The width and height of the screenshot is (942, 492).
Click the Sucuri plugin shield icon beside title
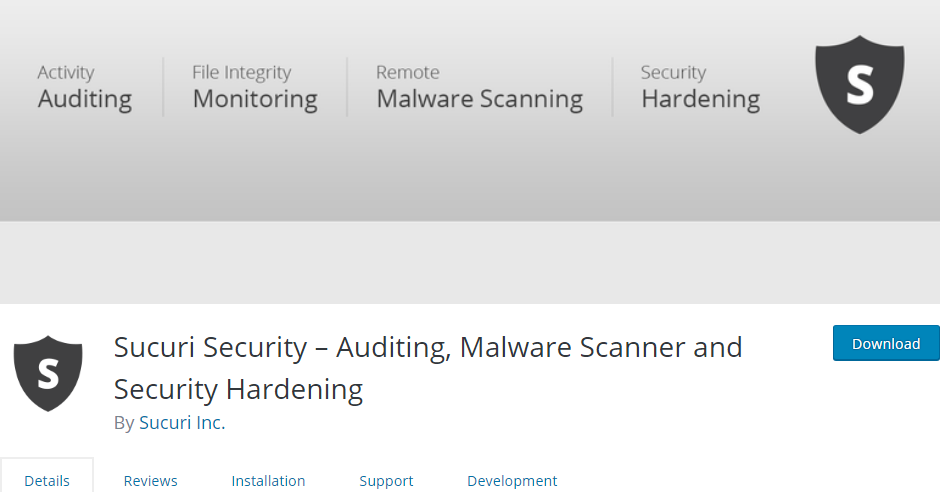(48, 373)
